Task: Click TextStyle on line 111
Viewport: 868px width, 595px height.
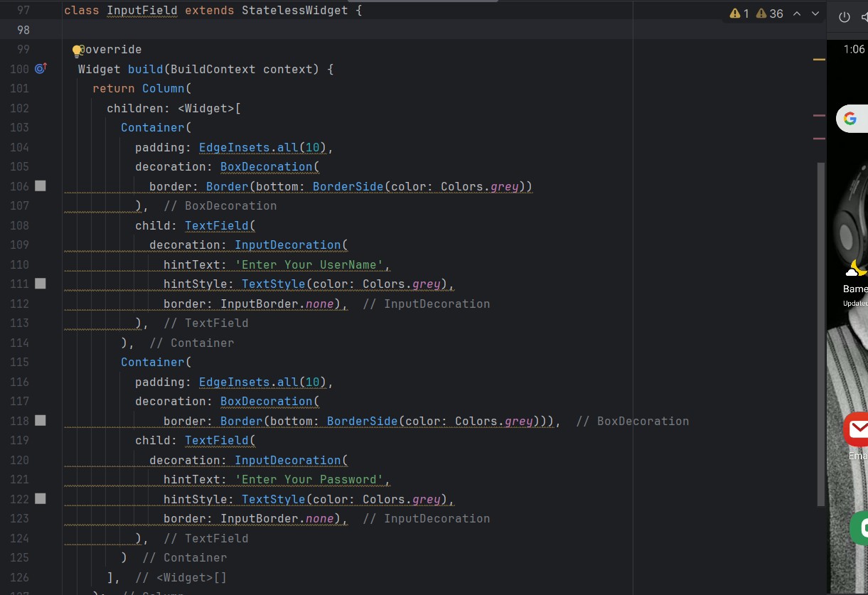Action: pos(274,284)
